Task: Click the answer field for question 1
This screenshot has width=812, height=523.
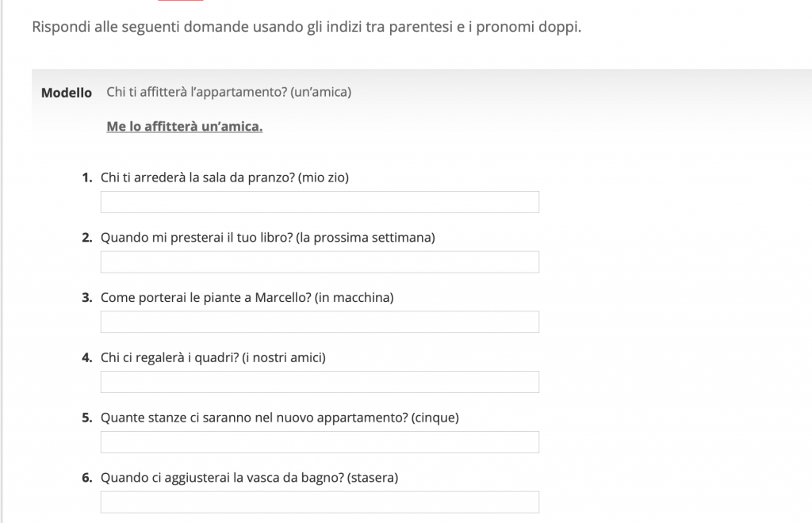Action: click(320, 202)
